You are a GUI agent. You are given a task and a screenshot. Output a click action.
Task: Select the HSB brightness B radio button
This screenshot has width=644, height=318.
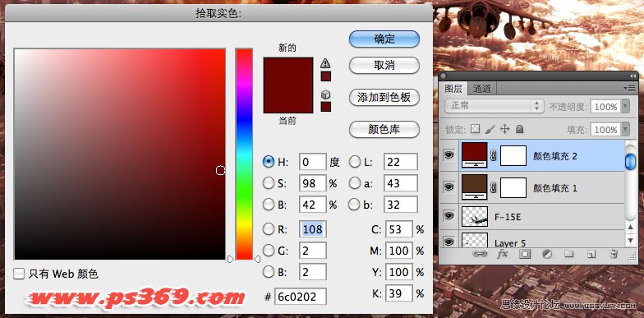point(269,204)
